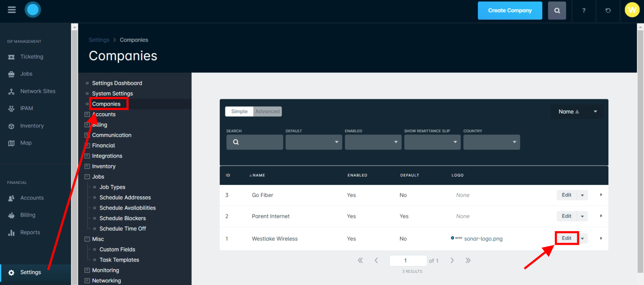Open Schedule Time Off under Jobs

point(123,228)
